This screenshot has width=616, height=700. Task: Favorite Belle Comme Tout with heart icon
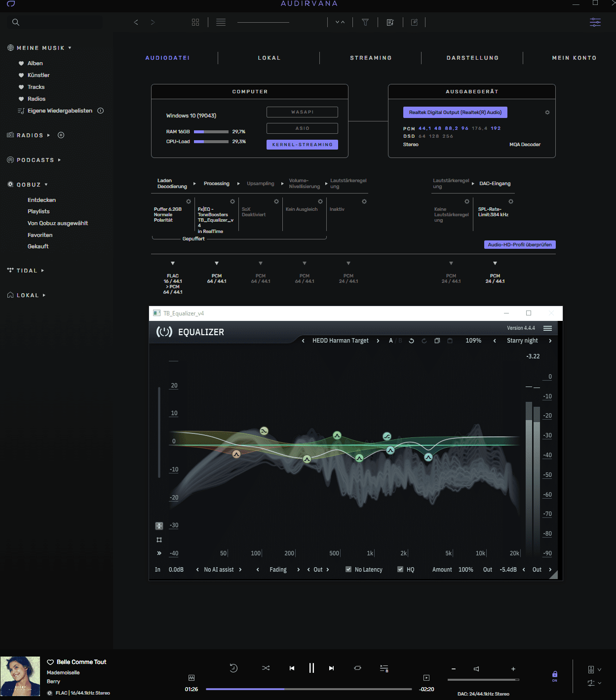click(x=50, y=662)
